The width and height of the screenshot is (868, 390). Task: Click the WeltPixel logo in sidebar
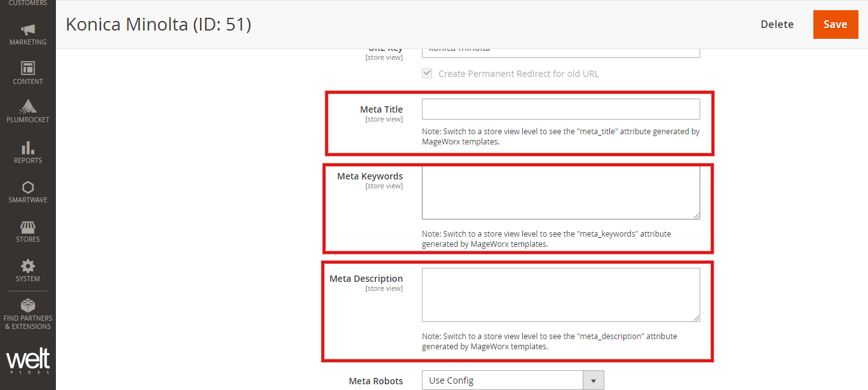coord(28,361)
